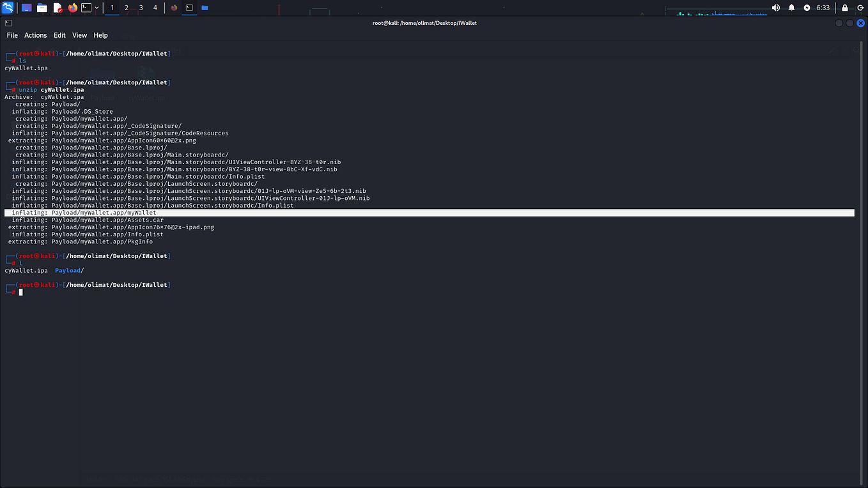The height and width of the screenshot is (488, 868).
Task: Open the file manager taskbar launcher
Action: pos(41,8)
